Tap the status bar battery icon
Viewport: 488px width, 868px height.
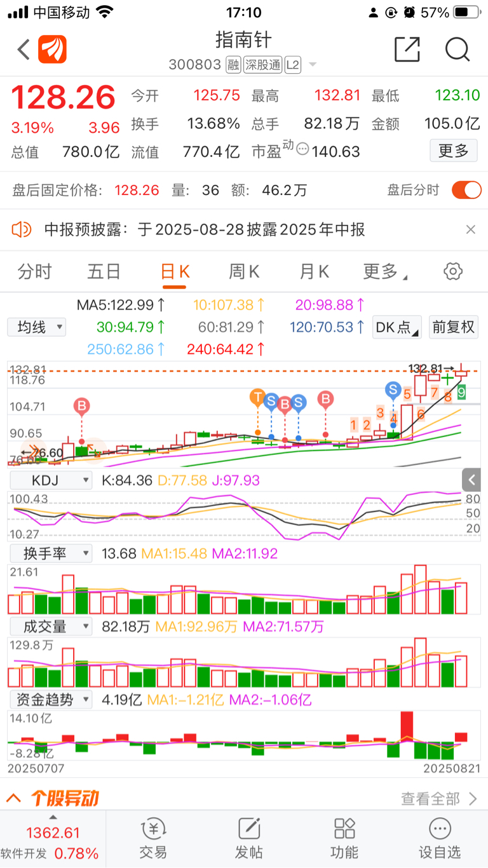pos(467,12)
